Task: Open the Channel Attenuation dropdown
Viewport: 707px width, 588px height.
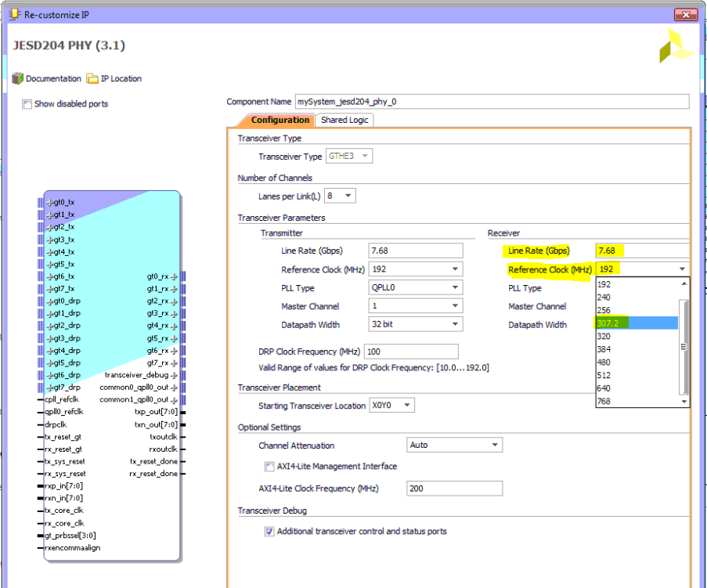Action: click(454, 445)
